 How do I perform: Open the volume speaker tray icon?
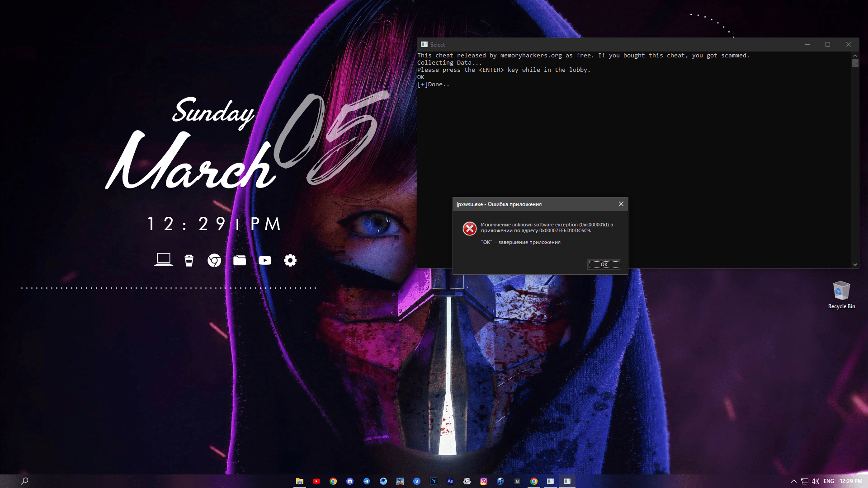pos(816,481)
